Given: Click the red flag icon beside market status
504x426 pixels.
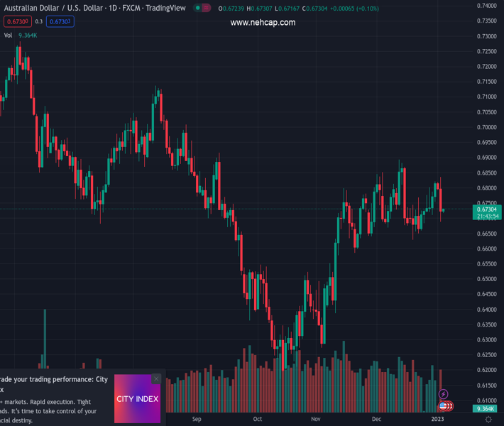Looking at the screenshot, I should (206, 9).
